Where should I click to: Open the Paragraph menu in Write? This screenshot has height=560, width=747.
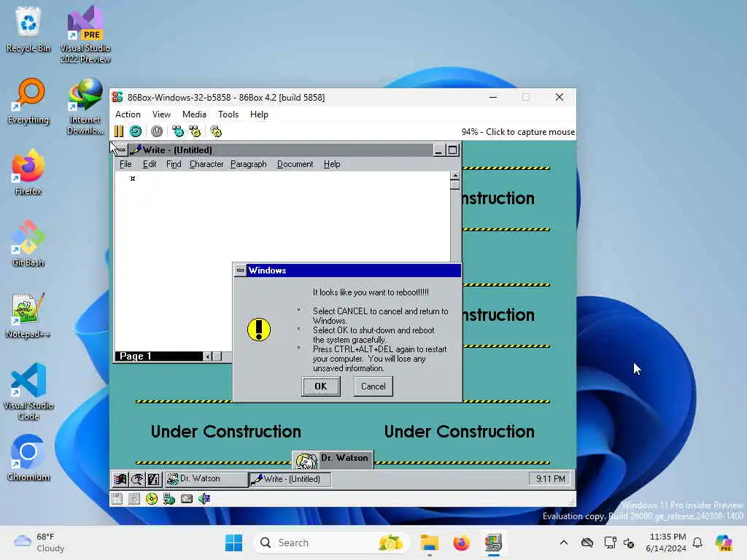249,164
